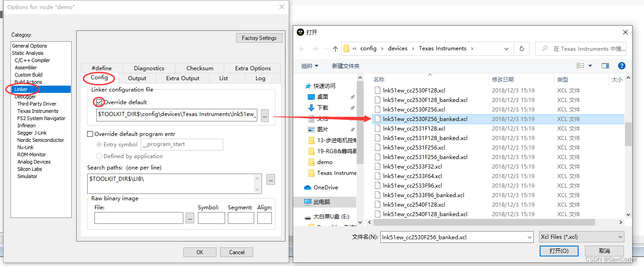Screen dimensions: 644x266
Task: Click Cancel in the Options dialog
Action: (x=236, y=252)
